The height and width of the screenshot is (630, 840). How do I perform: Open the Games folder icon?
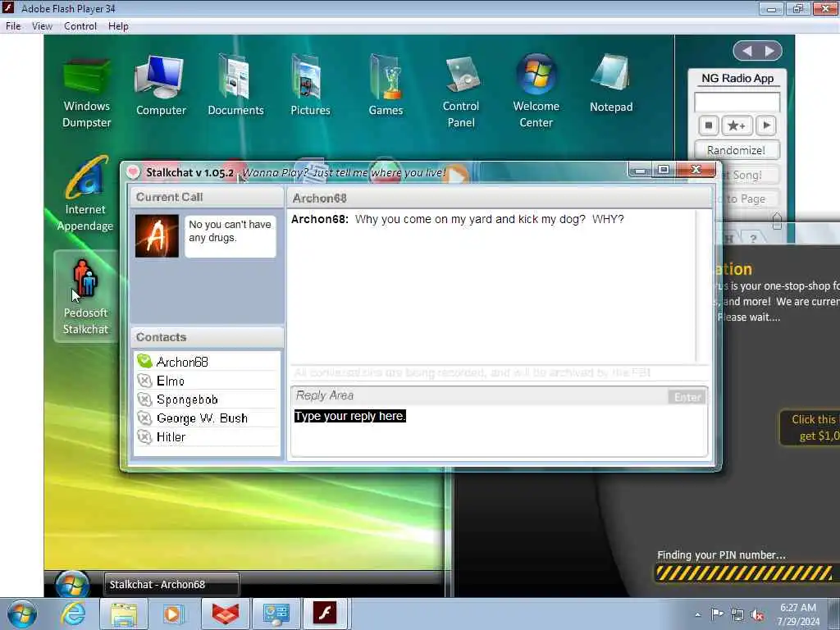point(386,85)
